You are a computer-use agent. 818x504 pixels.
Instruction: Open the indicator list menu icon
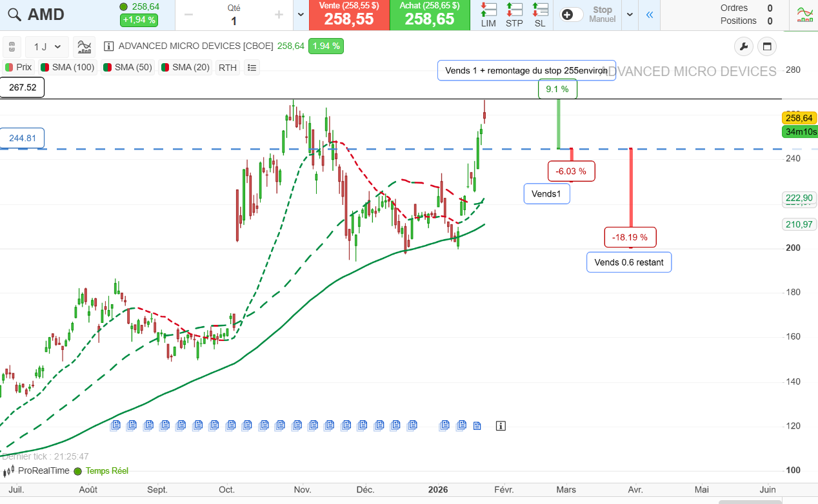click(252, 67)
